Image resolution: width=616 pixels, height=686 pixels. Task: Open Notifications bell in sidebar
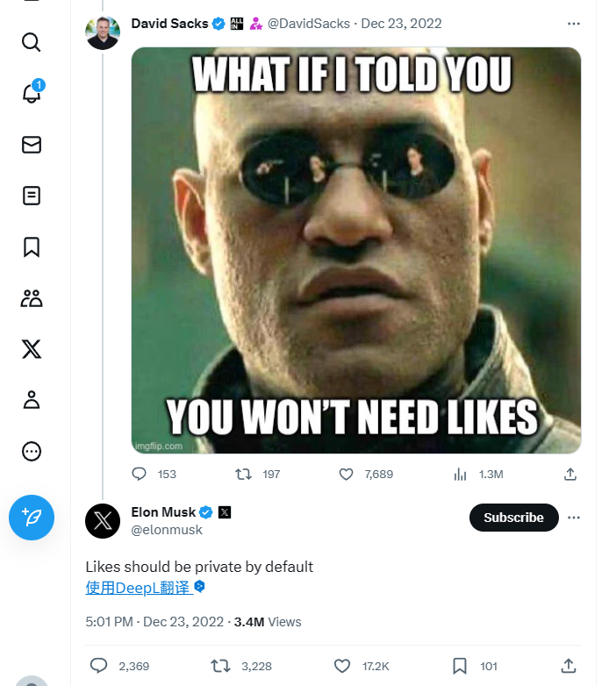pos(32,93)
